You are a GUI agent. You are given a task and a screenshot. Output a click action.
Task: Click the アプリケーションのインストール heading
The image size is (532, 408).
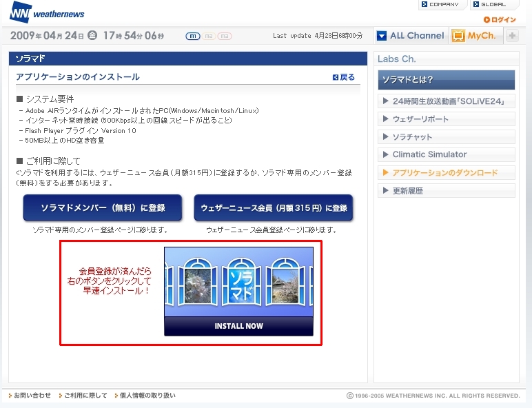point(78,77)
